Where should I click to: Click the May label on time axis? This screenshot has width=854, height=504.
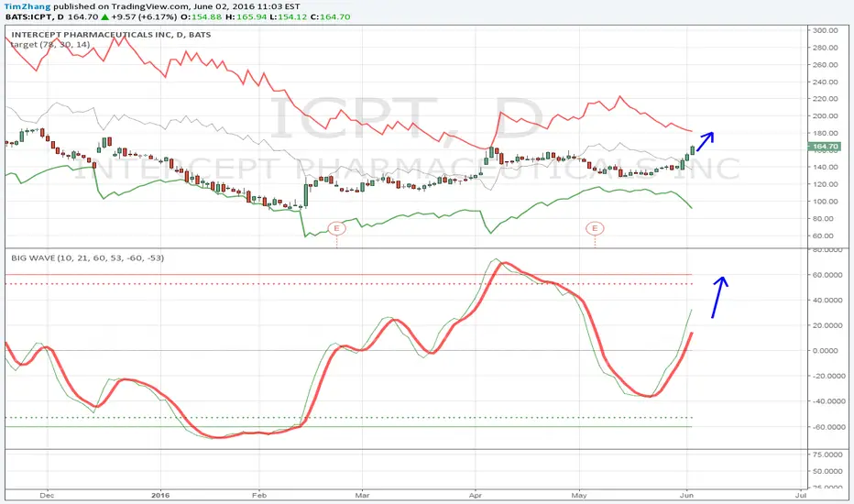click(x=579, y=495)
